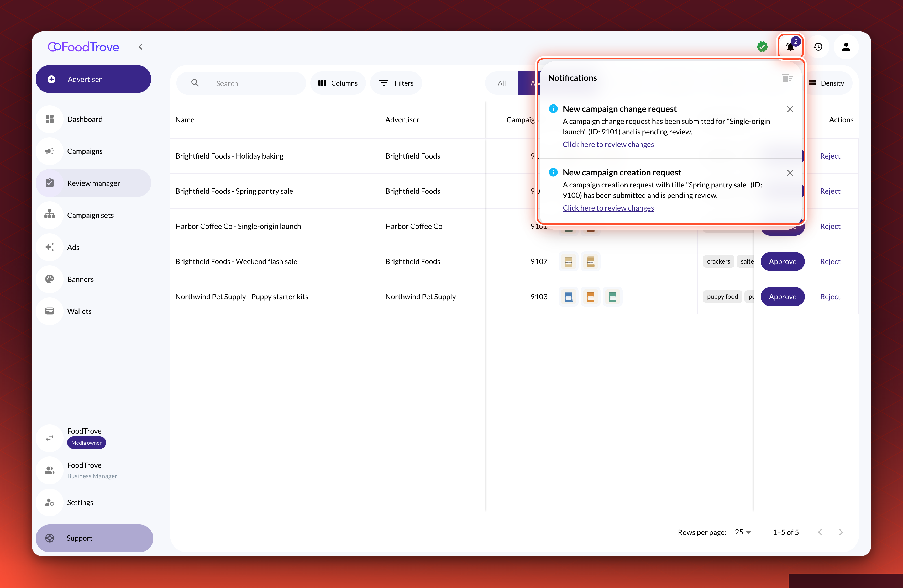Click the Review manager clipboard icon
The width and height of the screenshot is (903, 588).
(50, 183)
